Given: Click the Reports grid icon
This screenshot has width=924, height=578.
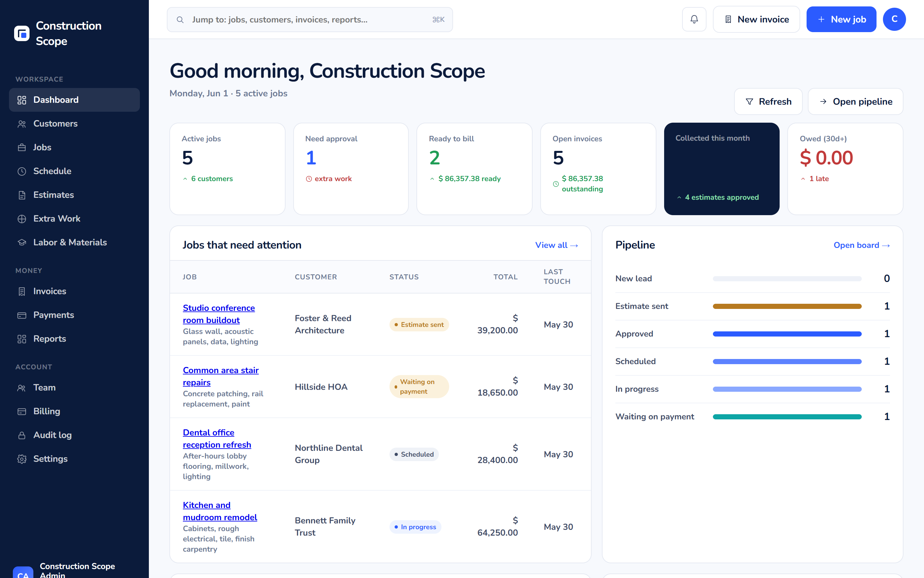Looking at the screenshot, I should click(x=22, y=339).
